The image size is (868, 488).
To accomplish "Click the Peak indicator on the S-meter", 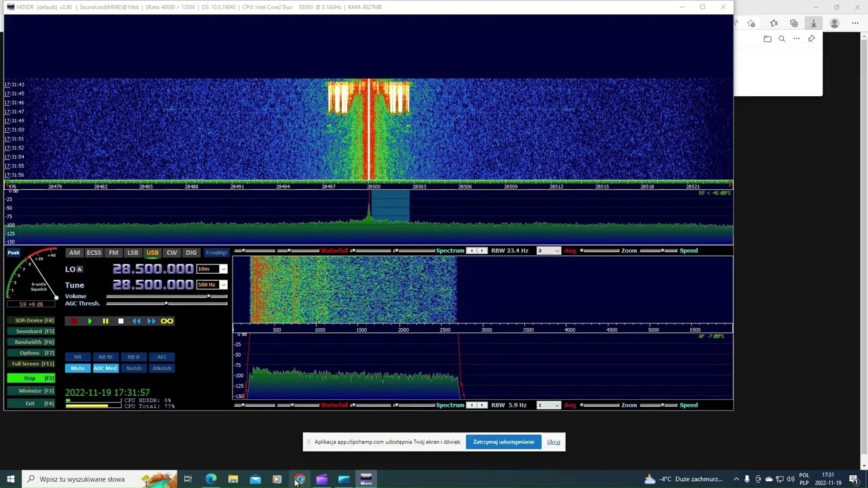I will 14,252.
